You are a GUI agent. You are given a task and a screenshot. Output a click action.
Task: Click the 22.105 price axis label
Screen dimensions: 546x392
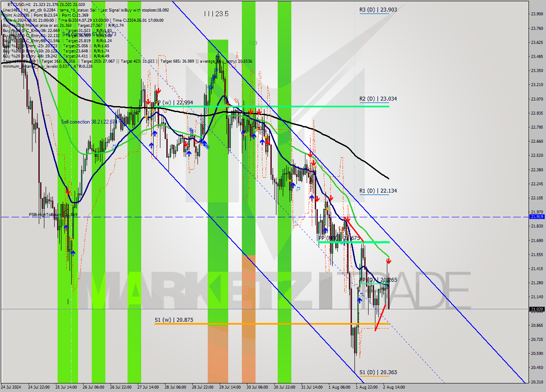tap(537, 198)
